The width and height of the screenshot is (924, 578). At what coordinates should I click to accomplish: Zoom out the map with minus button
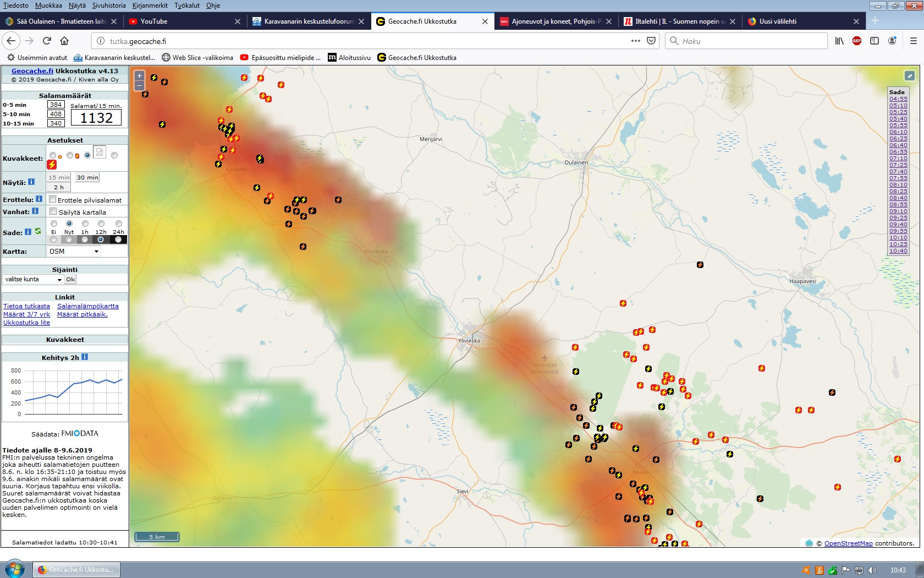(x=140, y=86)
